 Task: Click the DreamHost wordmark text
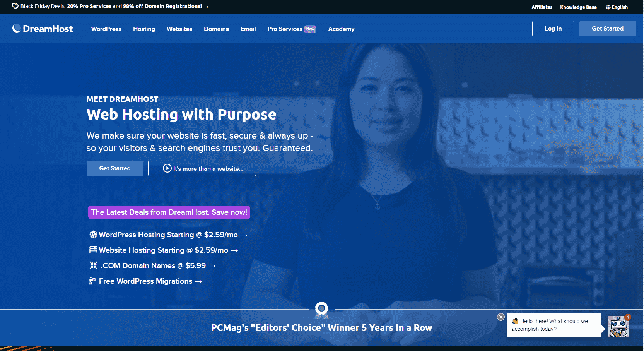pos(48,29)
